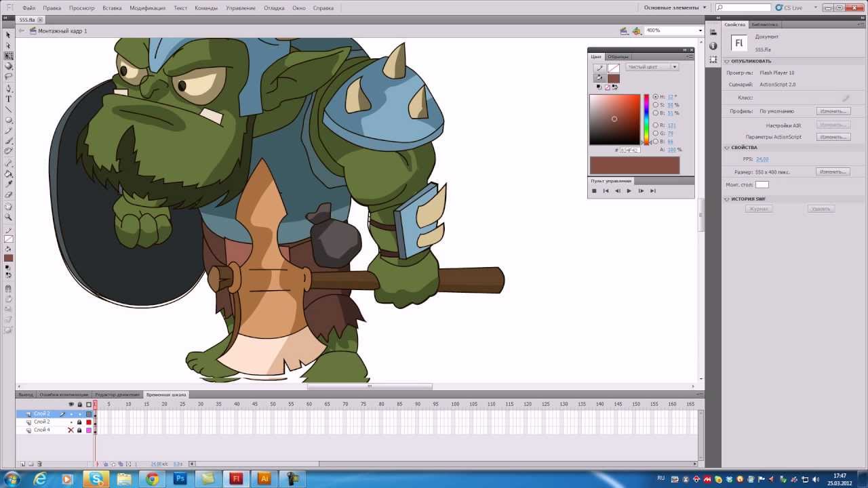Click the hue spectrum slider bar

pyautogui.click(x=646, y=119)
